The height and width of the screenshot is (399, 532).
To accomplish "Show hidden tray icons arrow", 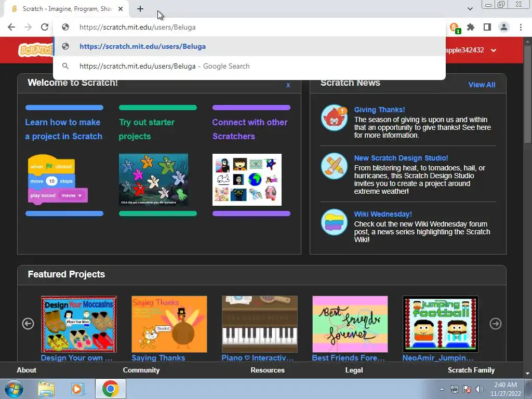I will click(442, 389).
